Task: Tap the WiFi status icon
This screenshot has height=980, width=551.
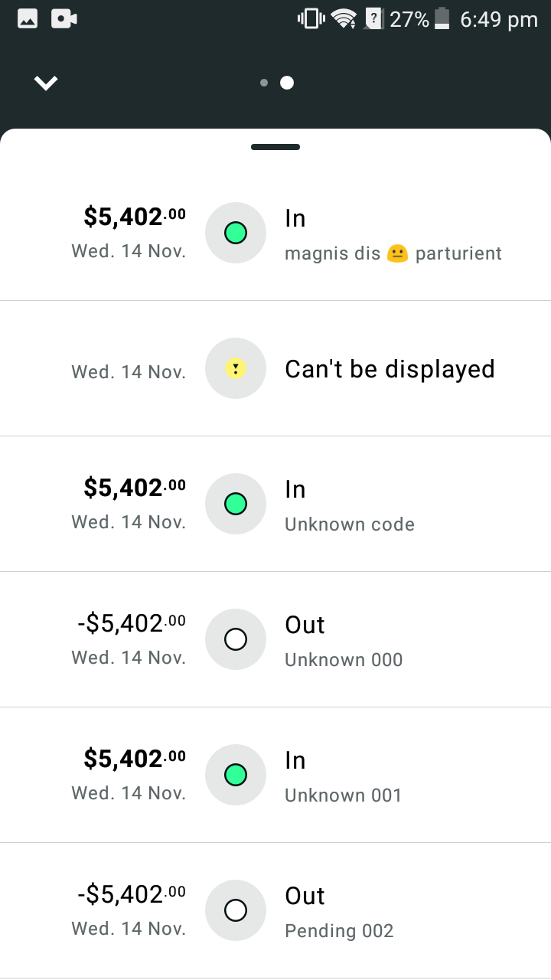Action: [x=344, y=19]
